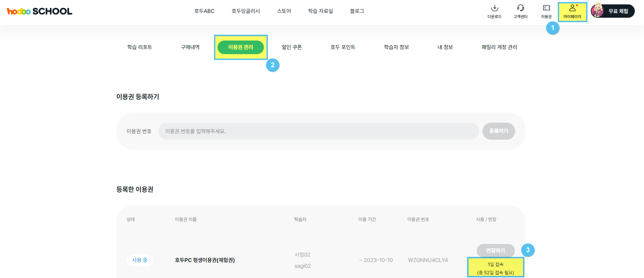Switch to 학습 리포트 tab
This screenshot has height=278, width=644.
tap(140, 47)
